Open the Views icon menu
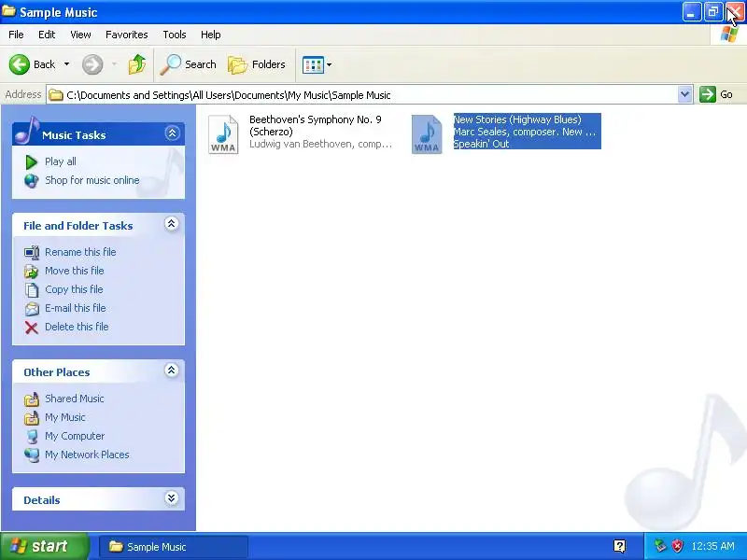747x560 pixels. (313, 64)
